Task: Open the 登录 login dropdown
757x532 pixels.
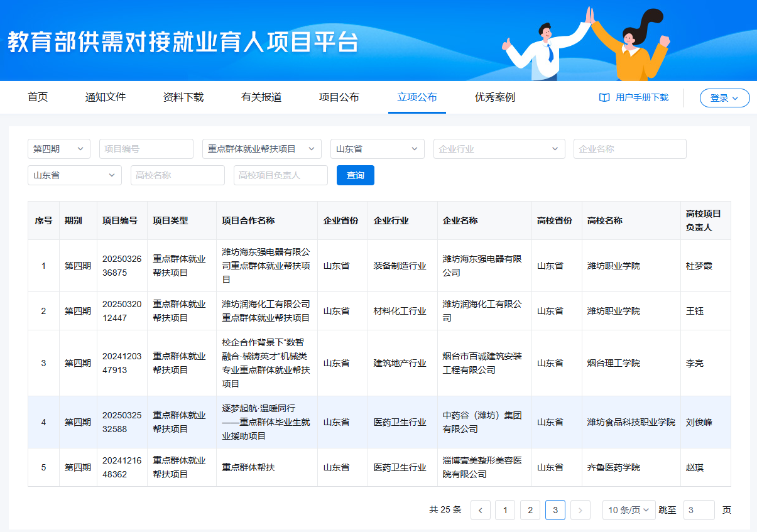Action: pyautogui.click(x=724, y=98)
